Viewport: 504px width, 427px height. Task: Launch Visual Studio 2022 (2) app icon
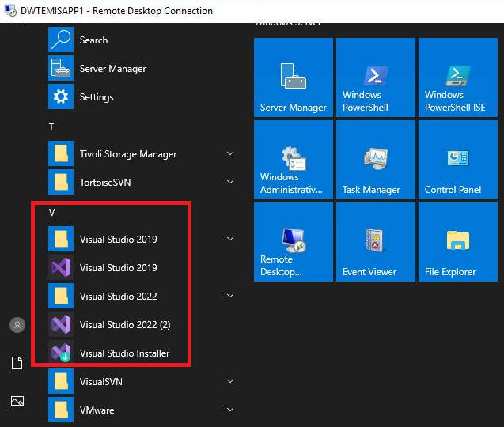click(x=61, y=324)
